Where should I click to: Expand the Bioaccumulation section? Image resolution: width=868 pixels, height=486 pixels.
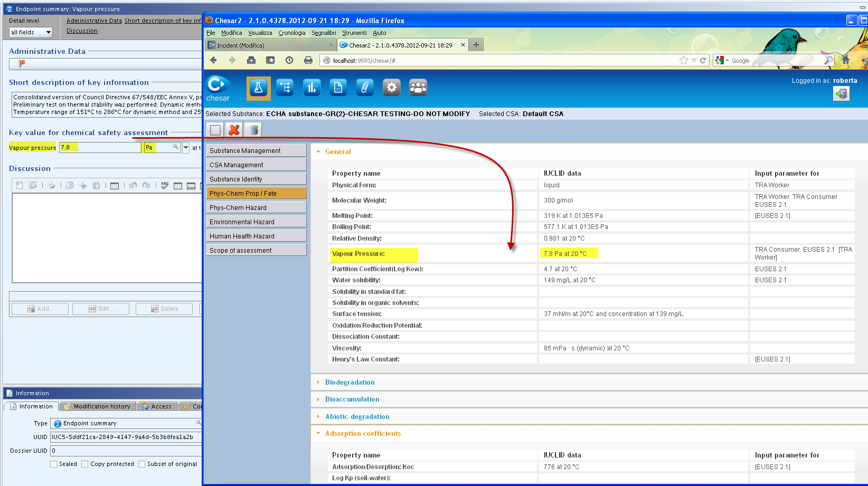pos(318,399)
